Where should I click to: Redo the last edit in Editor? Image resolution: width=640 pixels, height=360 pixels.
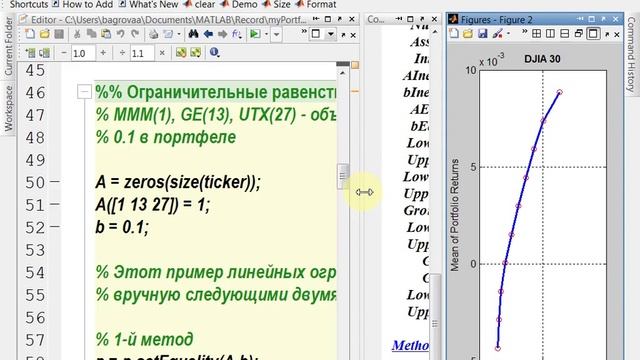pyautogui.click(x=135, y=34)
